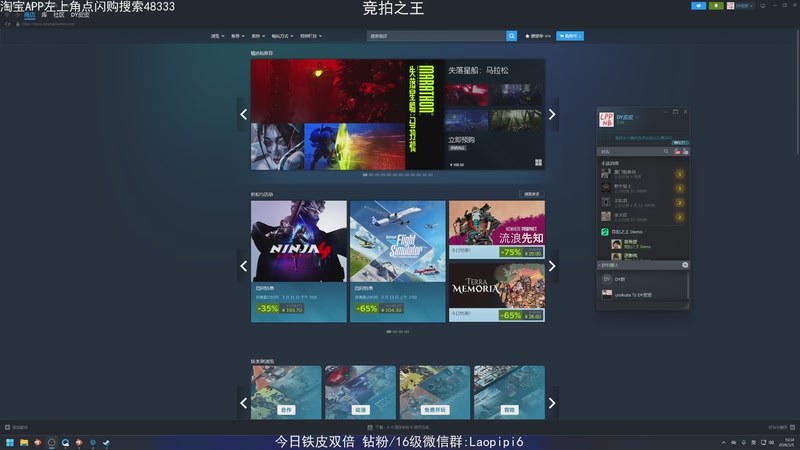Open the DY群 group chat row
The image size is (800, 450).
[643, 279]
